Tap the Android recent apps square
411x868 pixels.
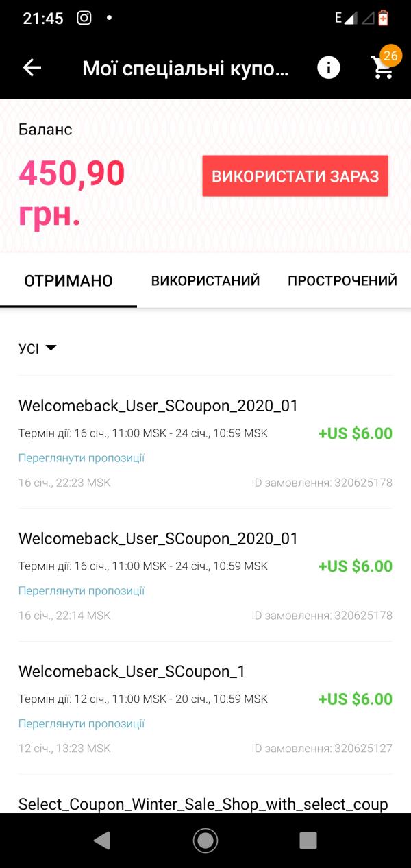pos(308,840)
